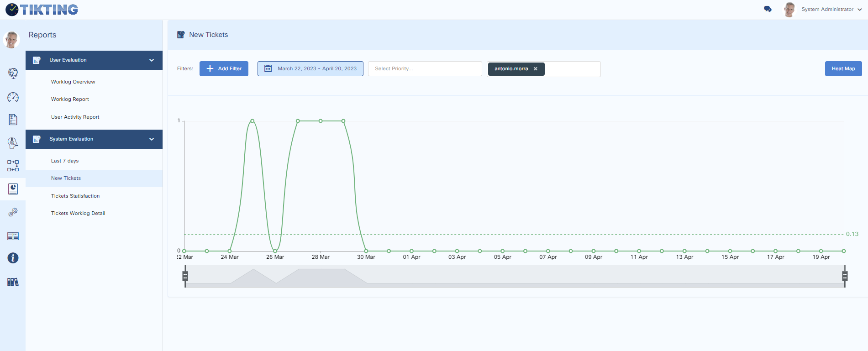
Task: Click the checklist document sidebar icon
Action: point(13,120)
